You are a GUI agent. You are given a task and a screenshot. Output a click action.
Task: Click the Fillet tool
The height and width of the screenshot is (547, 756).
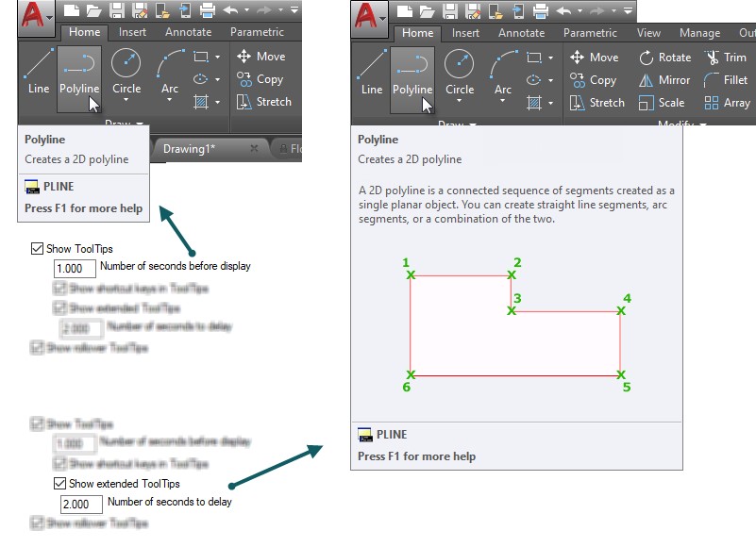726,80
